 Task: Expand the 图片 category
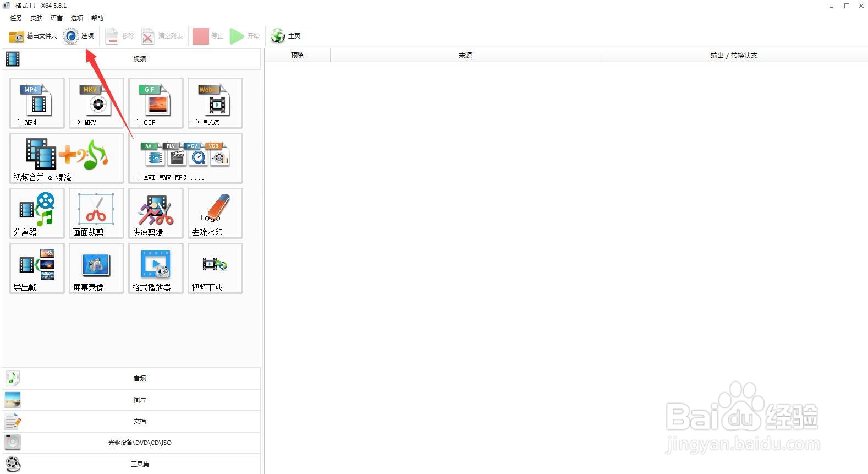[131, 400]
